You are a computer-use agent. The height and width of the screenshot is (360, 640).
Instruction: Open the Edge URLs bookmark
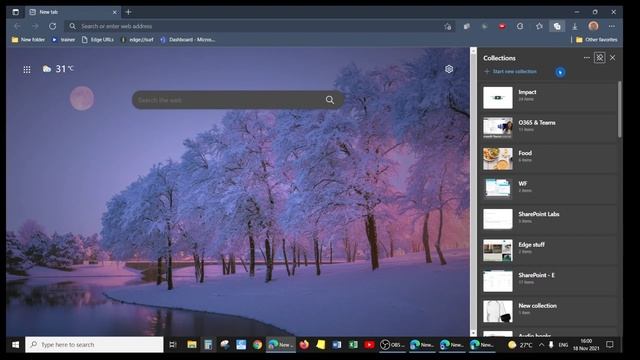[x=98, y=40]
